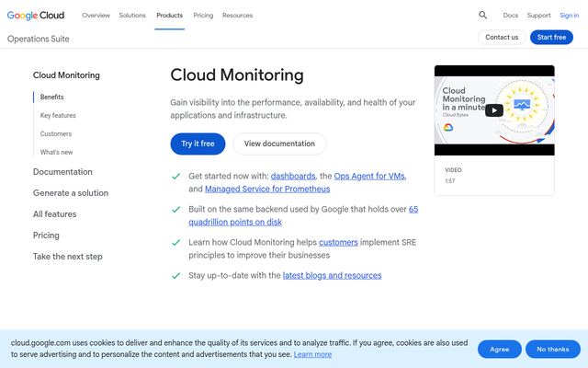
Task: Open the Support link in header
Action: (539, 16)
